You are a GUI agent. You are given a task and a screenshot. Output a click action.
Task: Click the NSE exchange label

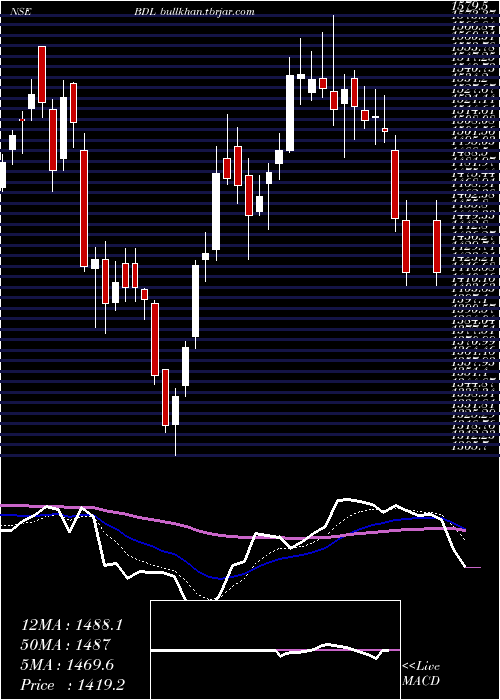[19, 12]
